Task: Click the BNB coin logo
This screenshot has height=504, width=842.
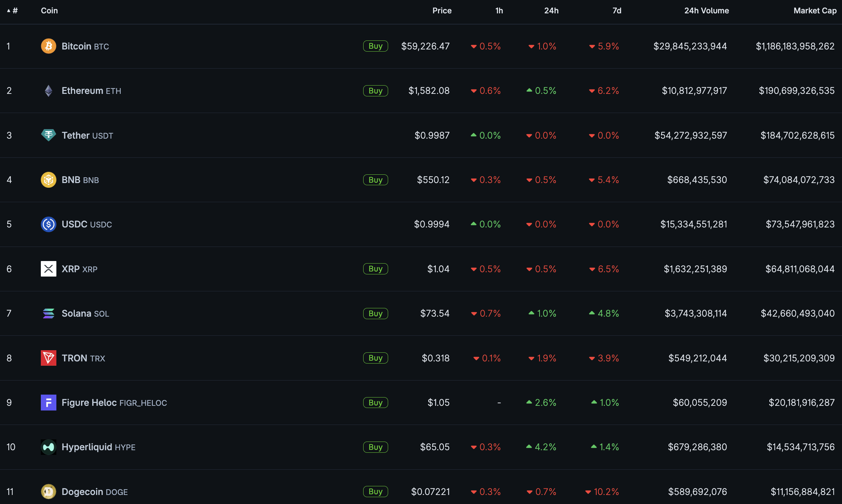Action: pyautogui.click(x=48, y=180)
